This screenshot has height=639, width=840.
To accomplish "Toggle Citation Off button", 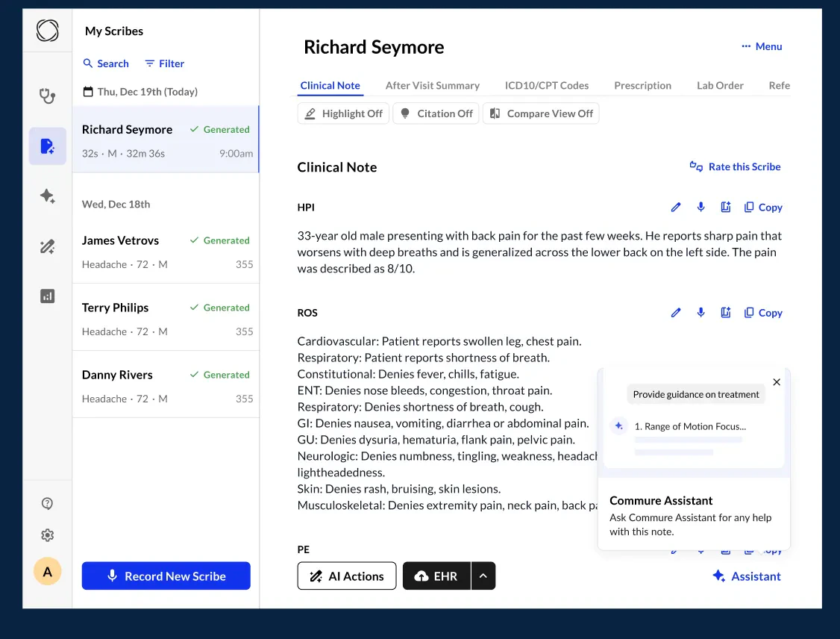I will (x=436, y=113).
